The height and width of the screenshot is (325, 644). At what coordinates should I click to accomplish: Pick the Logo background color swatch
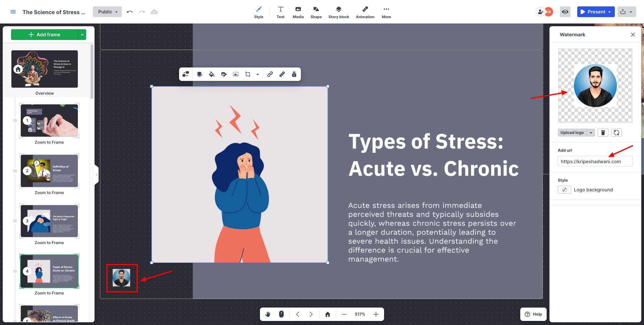[564, 190]
